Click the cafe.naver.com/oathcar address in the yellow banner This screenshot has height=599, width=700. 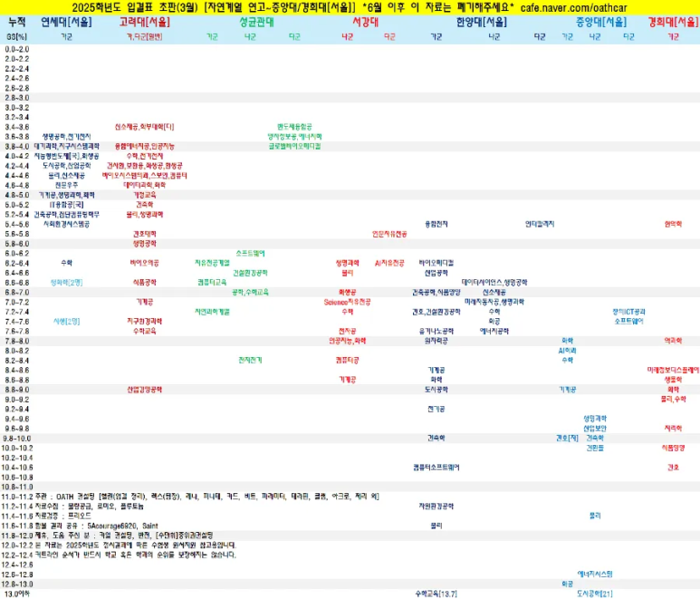[573, 7]
